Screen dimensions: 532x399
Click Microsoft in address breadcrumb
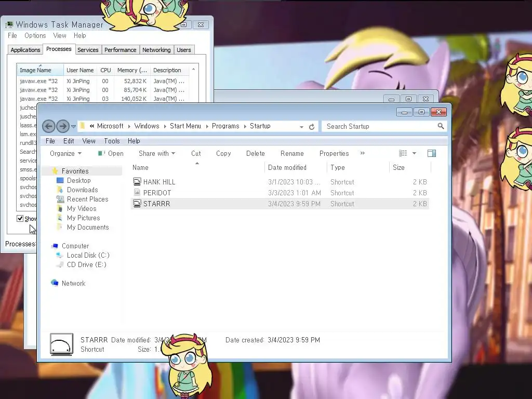pyautogui.click(x=110, y=126)
